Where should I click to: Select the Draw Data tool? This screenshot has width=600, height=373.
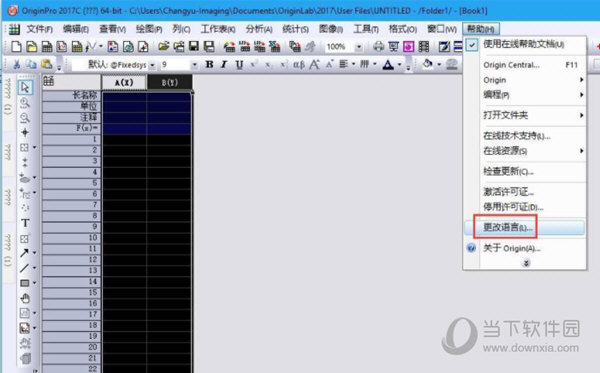tap(25, 208)
